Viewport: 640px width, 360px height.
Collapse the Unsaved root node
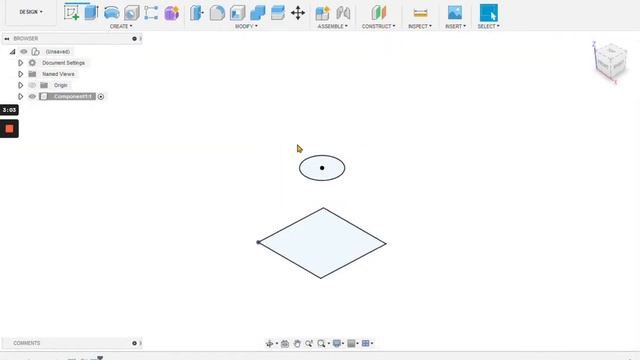click(x=13, y=52)
